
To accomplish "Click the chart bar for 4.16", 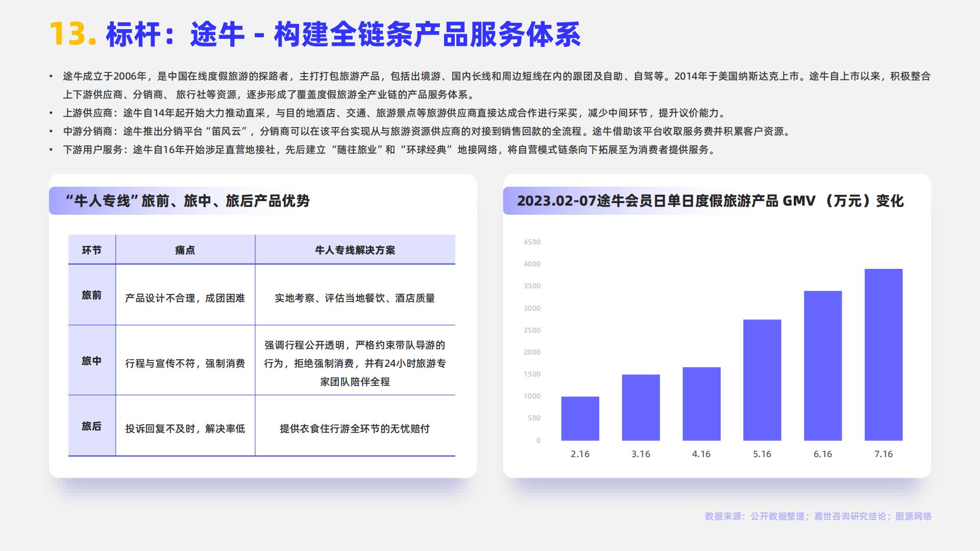I will point(701,404).
